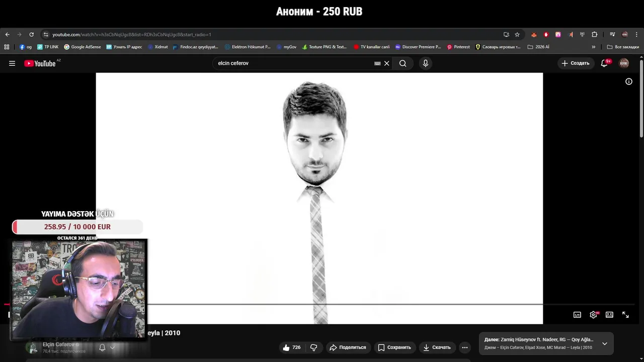
Task: Reload the page
Action: [31, 35]
